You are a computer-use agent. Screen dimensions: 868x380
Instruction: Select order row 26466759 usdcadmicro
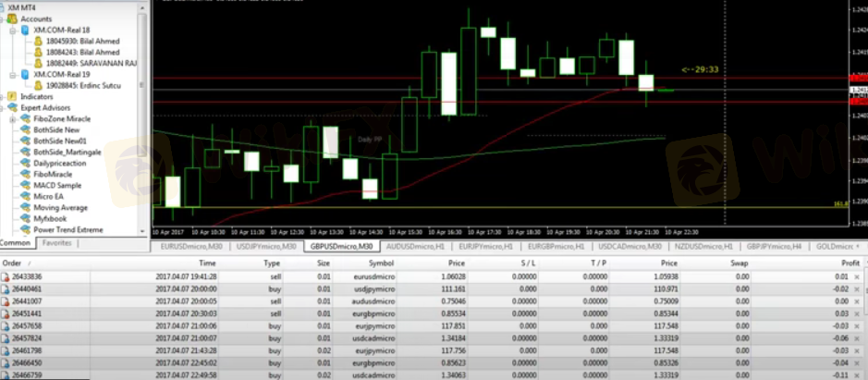pos(432,375)
